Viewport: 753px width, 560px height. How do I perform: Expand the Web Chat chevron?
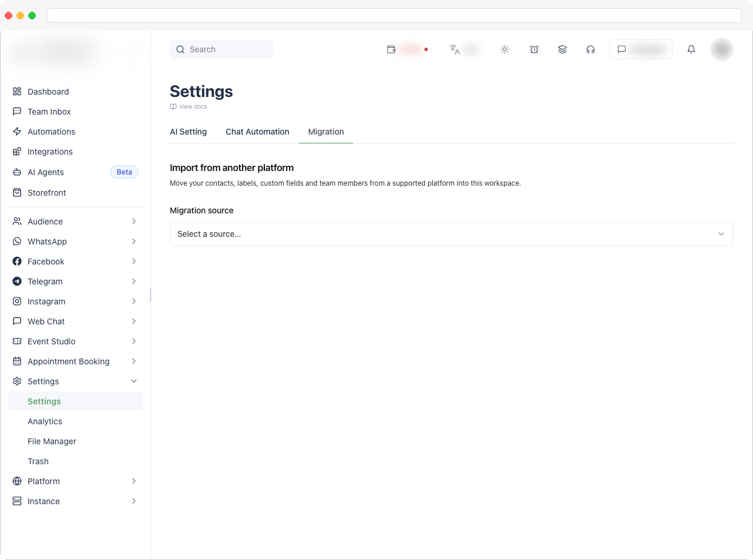[x=134, y=321]
